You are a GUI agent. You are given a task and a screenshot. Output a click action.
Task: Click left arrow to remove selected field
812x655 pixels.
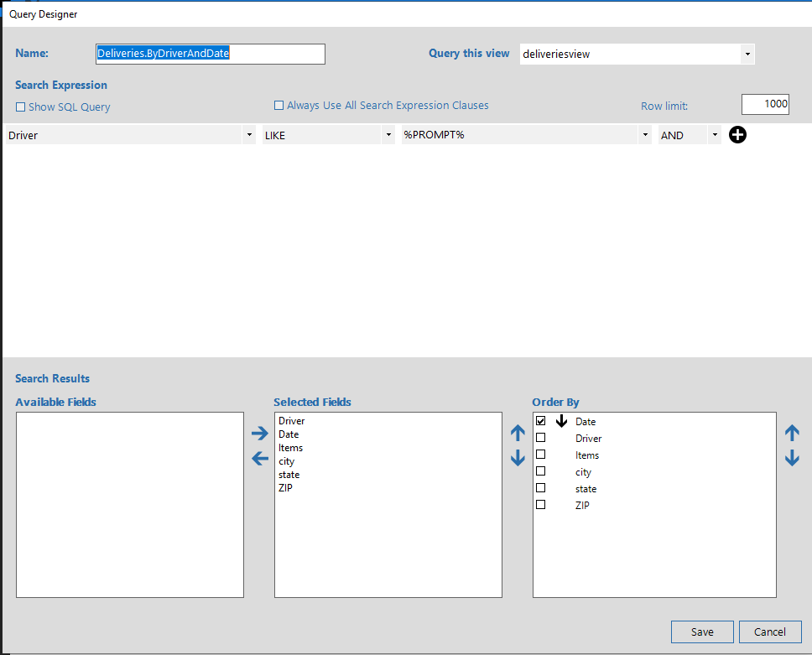click(x=260, y=458)
